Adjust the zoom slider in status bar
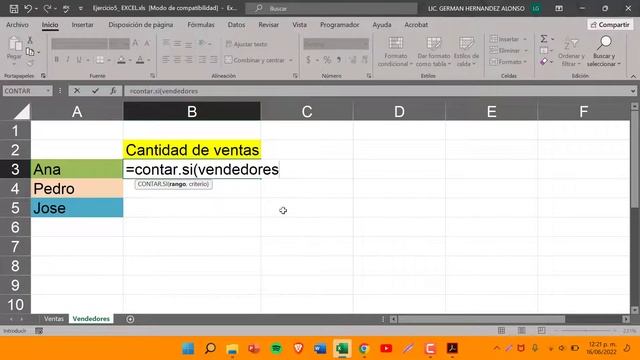Viewport: 640px width, 360px height. click(x=587, y=331)
